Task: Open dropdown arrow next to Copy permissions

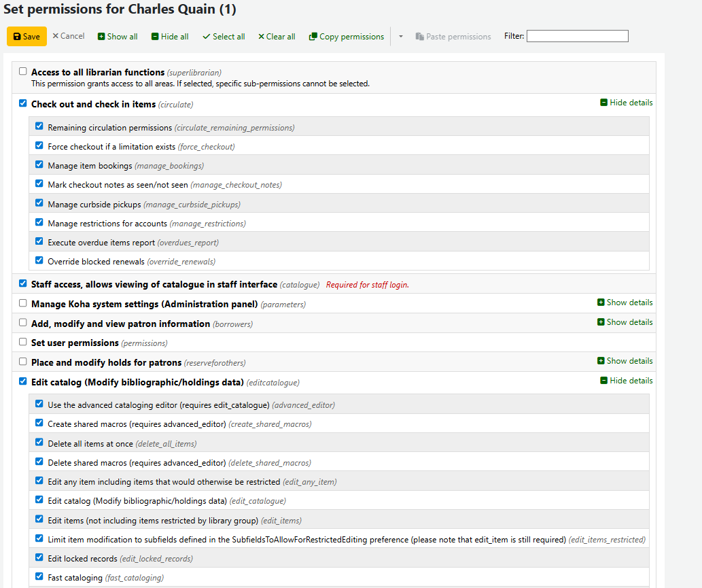Action: point(401,37)
